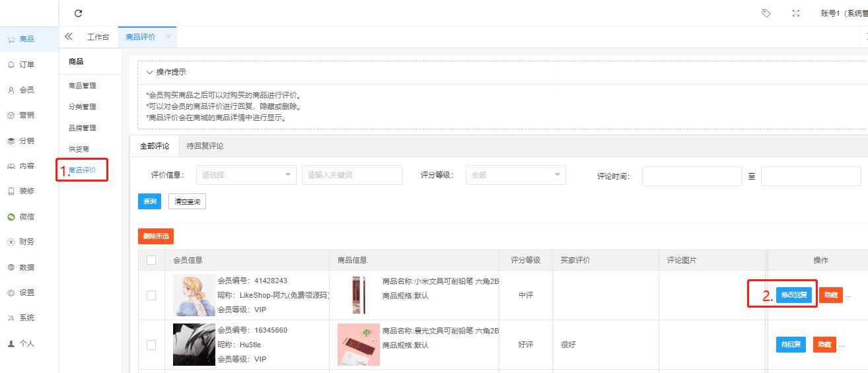Click the keyword search input field
Image resolution: width=868 pixels, height=373 pixels.
click(x=351, y=175)
